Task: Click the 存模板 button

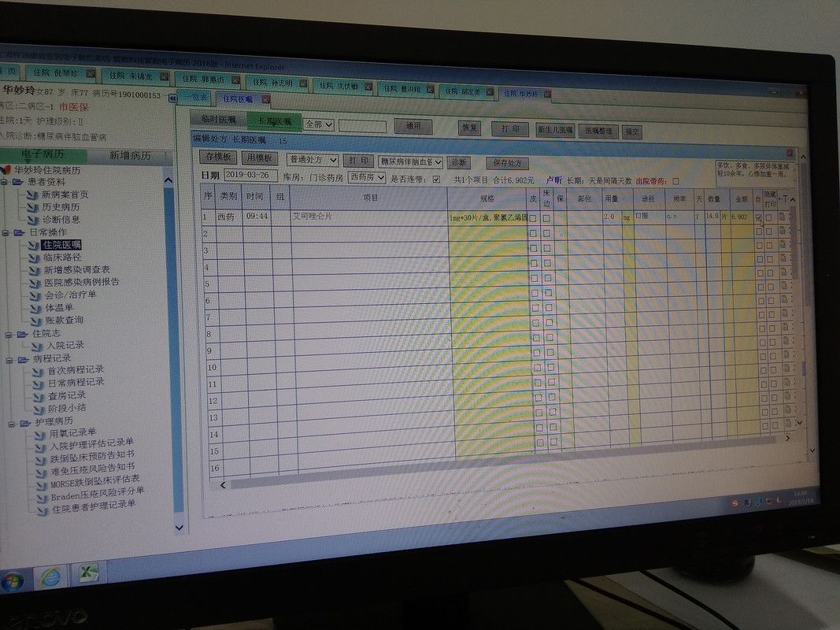Action: tap(218, 157)
